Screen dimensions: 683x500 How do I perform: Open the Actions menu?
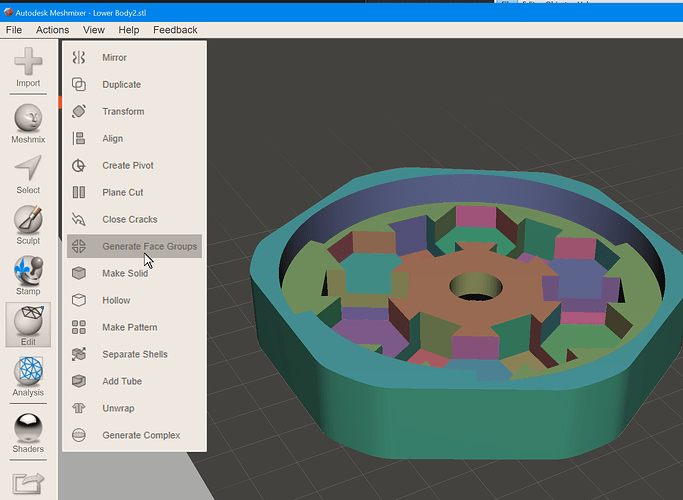[52, 30]
